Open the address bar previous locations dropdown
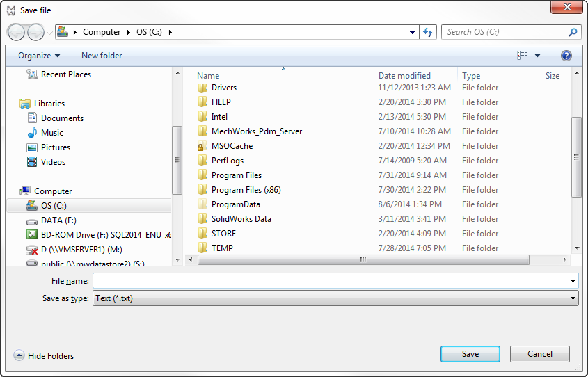Image resolution: width=588 pixels, height=377 pixels. point(412,32)
